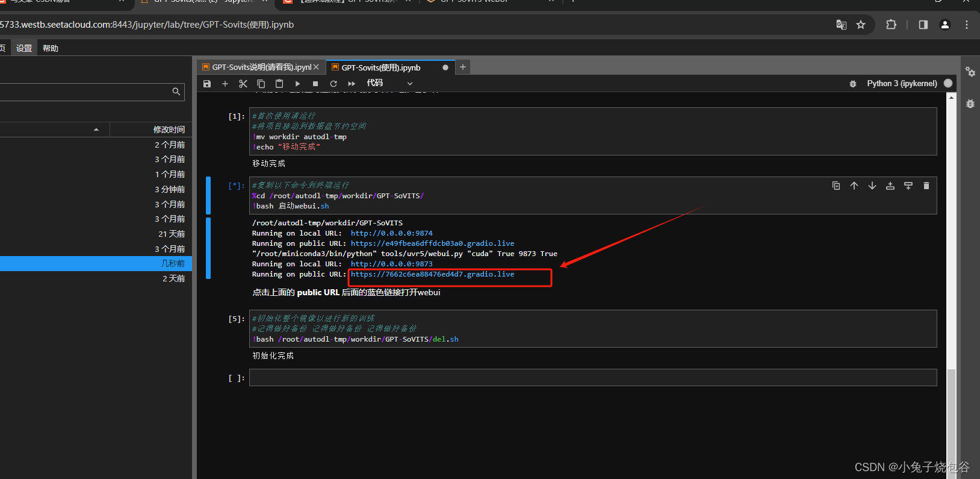Collapse the running cell via blue bar
Screen dimensions: 980x479
(208, 195)
